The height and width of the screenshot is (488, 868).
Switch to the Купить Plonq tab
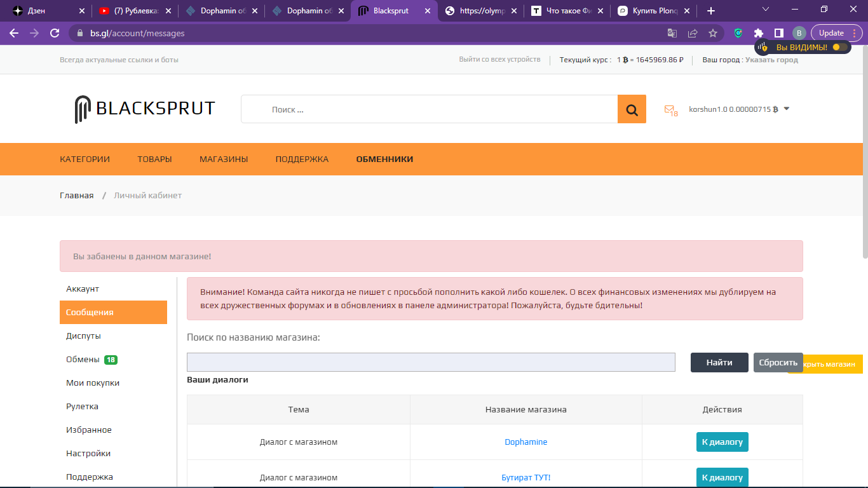652,11
